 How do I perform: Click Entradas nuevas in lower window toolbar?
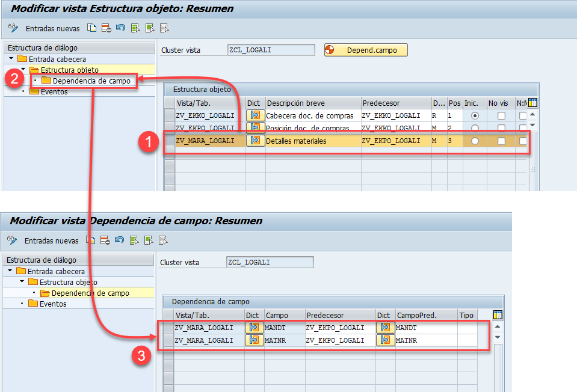pos(52,241)
